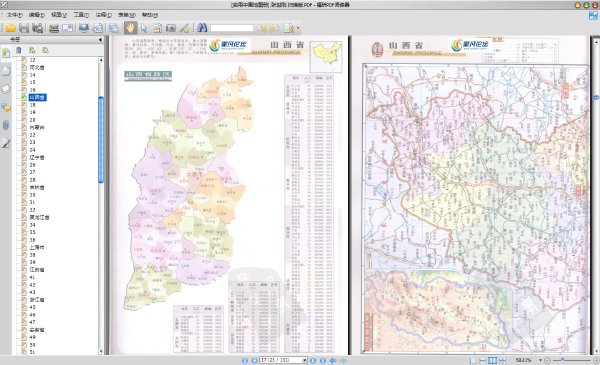Activate the snapshot camera tool
Viewport: 600px width, 365px height.
pos(171,28)
